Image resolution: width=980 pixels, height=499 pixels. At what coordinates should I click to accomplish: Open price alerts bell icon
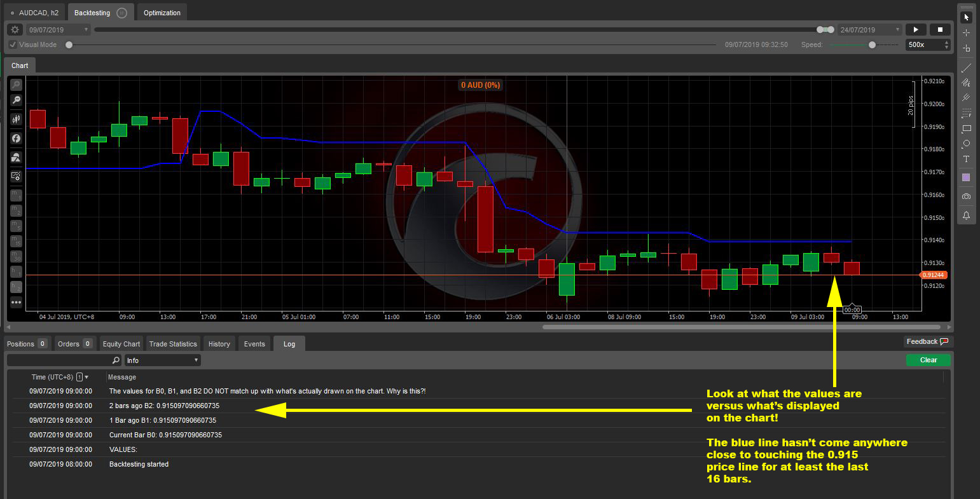(x=966, y=215)
